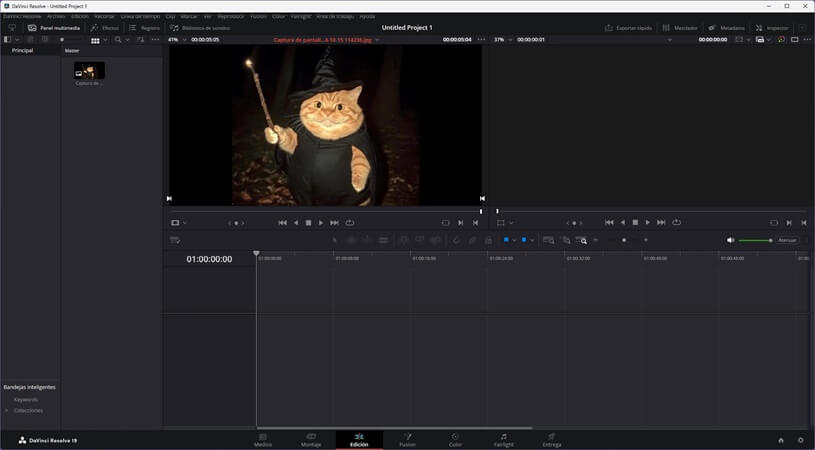The image size is (815, 450).
Task: Open the Ayuda menu
Action: click(x=367, y=17)
